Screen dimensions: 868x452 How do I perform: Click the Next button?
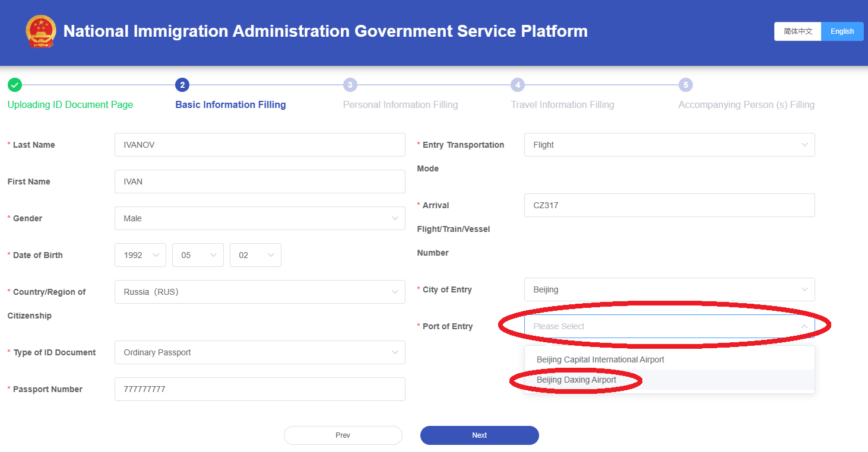click(x=479, y=435)
